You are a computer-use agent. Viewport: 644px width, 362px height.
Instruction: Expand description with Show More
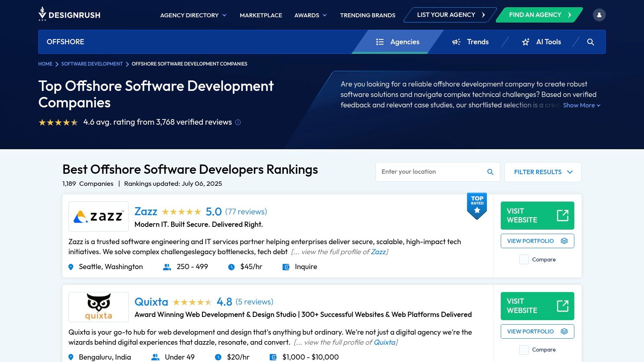point(581,105)
